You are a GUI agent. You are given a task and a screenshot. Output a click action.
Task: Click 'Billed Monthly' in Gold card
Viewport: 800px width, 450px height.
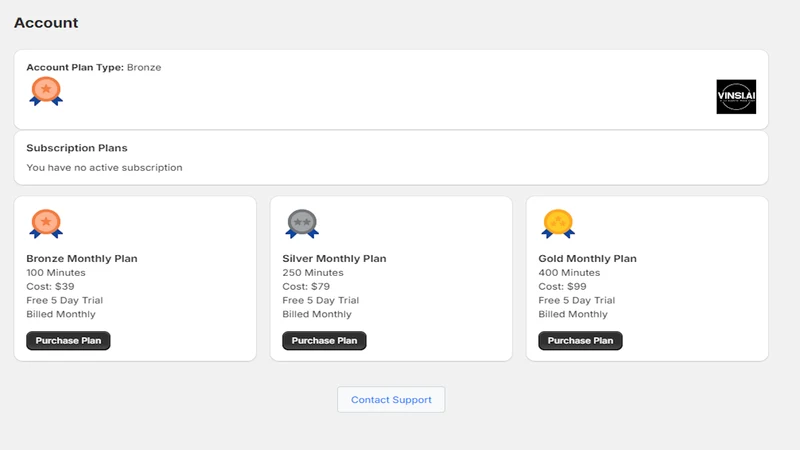point(573,314)
